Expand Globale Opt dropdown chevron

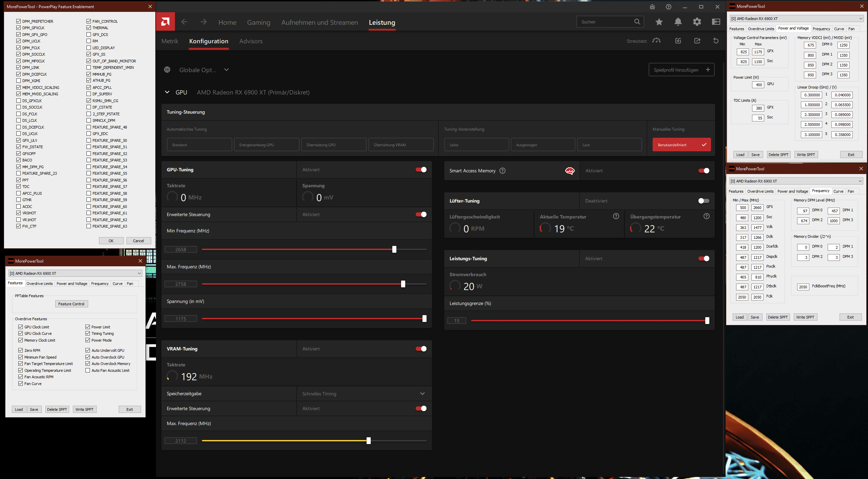226,70
